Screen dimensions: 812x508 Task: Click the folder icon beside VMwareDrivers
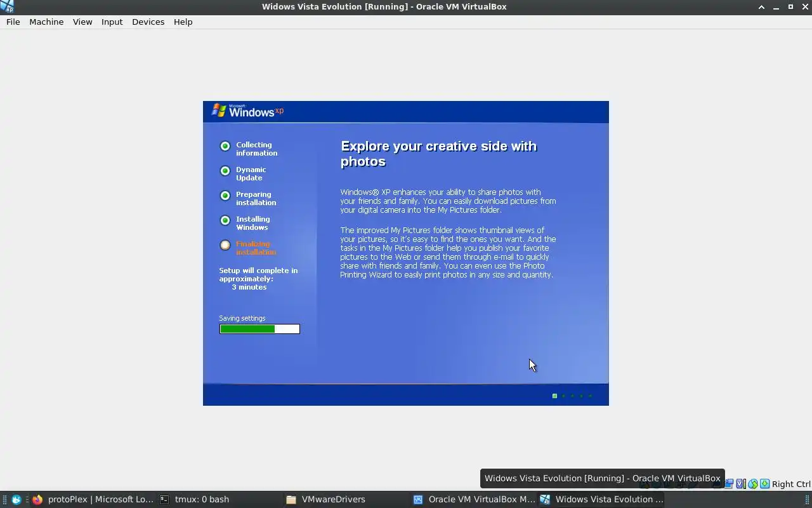(x=291, y=500)
